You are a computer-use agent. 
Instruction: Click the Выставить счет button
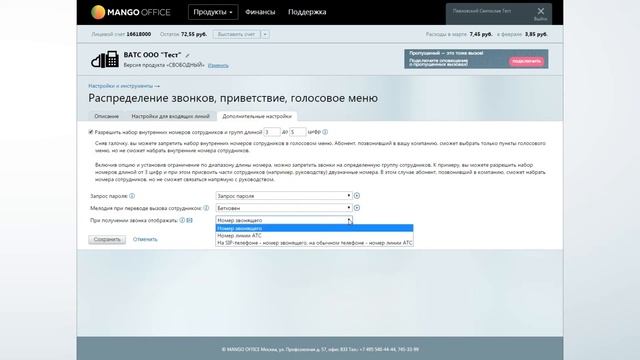point(236,34)
